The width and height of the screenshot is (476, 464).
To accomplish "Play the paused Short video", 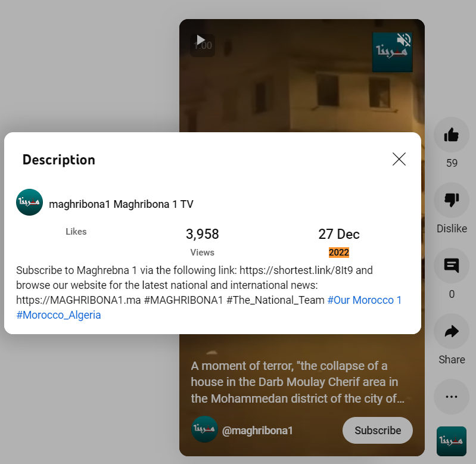I will click(x=201, y=40).
